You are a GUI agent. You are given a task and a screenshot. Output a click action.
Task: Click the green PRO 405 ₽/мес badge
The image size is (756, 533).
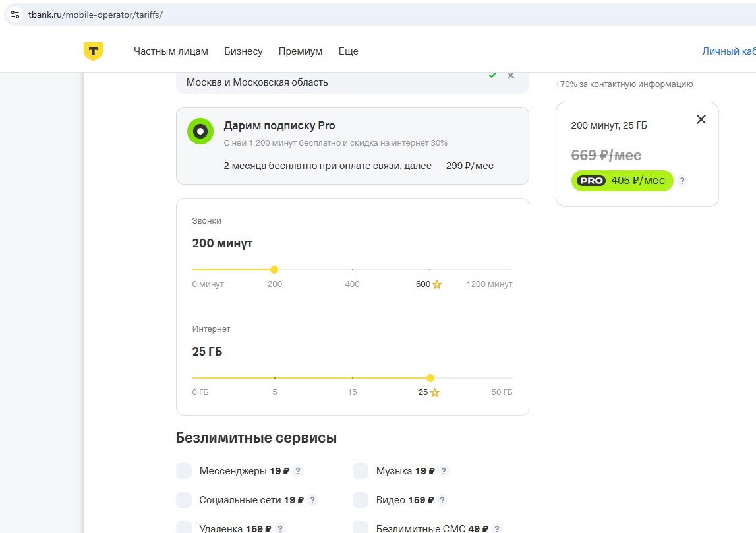click(622, 181)
